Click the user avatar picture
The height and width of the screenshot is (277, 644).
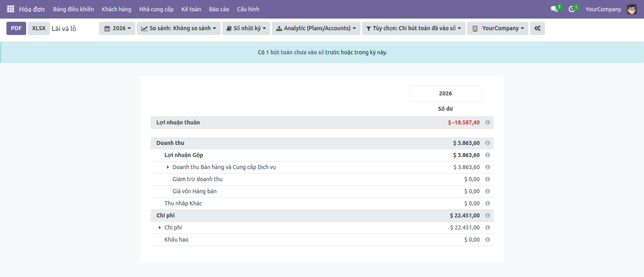[x=632, y=9]
